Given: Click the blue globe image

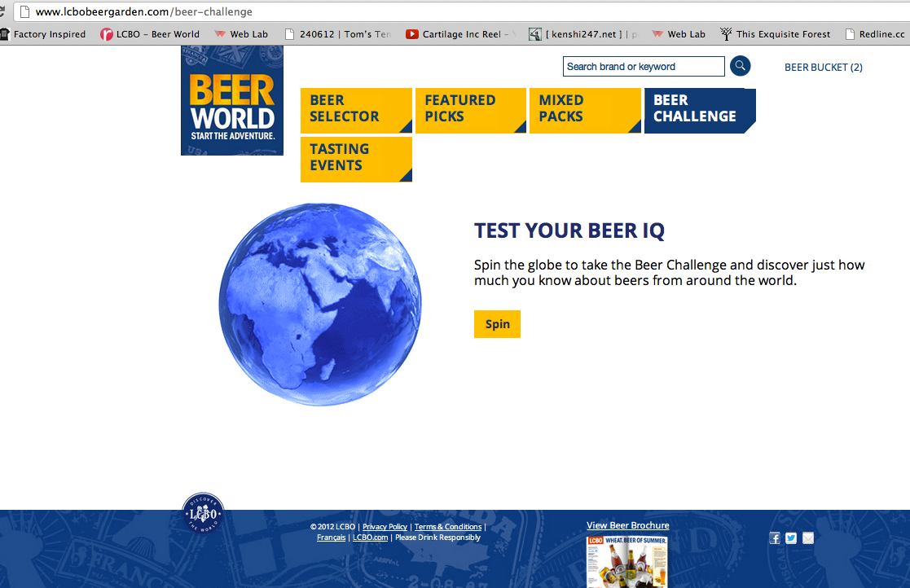Looking at the screenshot, I should pyautogui.click(x=320, y=305).
